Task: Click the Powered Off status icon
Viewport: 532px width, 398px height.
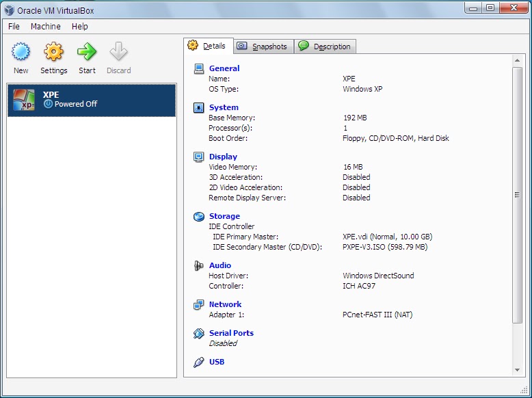Action: pos(48,104)
